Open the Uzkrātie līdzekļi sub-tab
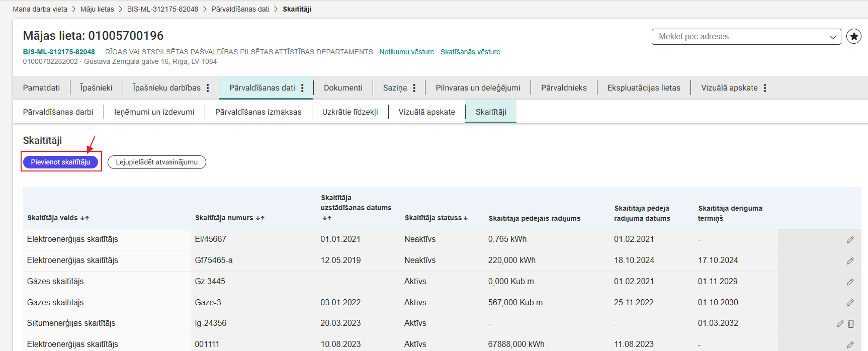The height and width of the screenshot is (351, 868). click(x=350, y=112)
